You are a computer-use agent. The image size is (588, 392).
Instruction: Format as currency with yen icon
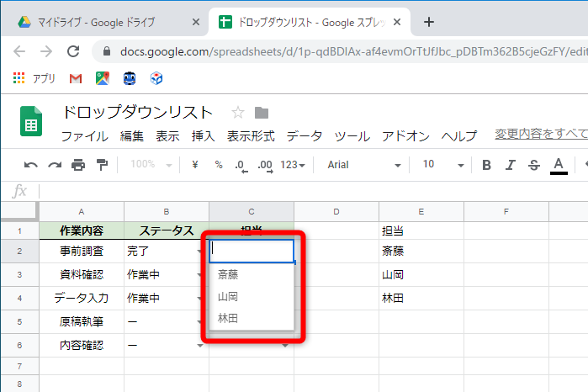[194, 164]
